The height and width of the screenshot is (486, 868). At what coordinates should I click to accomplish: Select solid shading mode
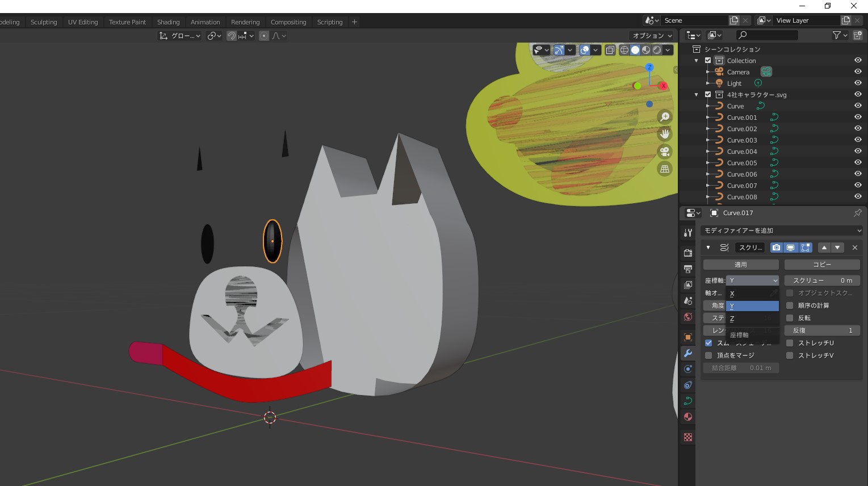[635, 50]
